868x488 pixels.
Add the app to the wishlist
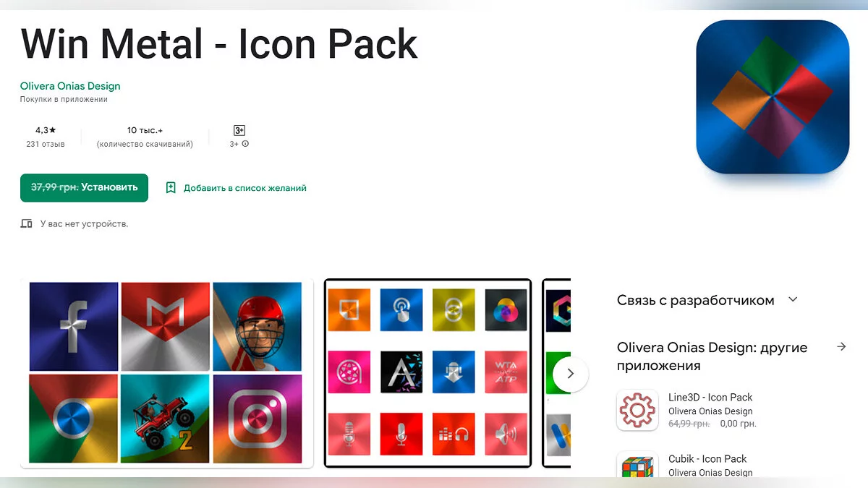[x=237, y=188]
